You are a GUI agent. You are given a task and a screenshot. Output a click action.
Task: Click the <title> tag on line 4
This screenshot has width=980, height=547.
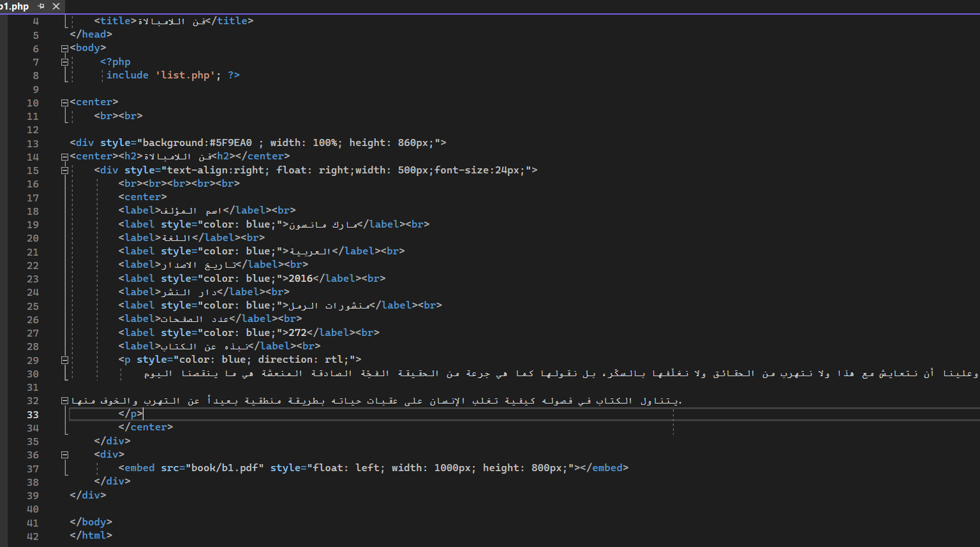115,21
